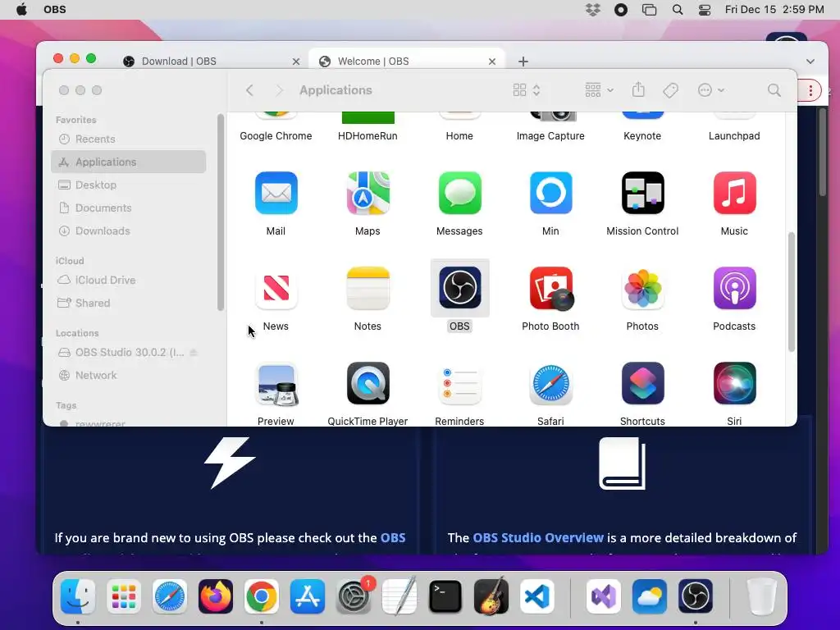Image resolution: width=840 pixels, height=630 pixels.
Task: Close the Download | OBS tab
Action: click(295, 62)
